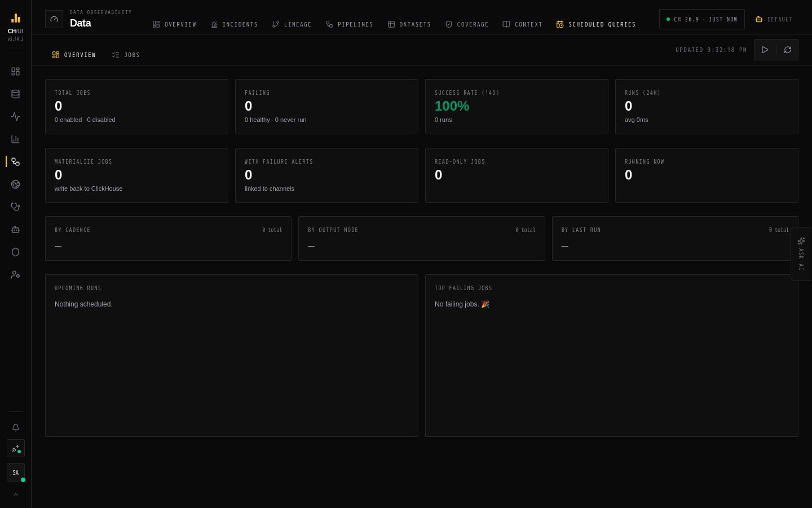
Task: Click the CH 26.9 connection status button
Action: point(702,19)
